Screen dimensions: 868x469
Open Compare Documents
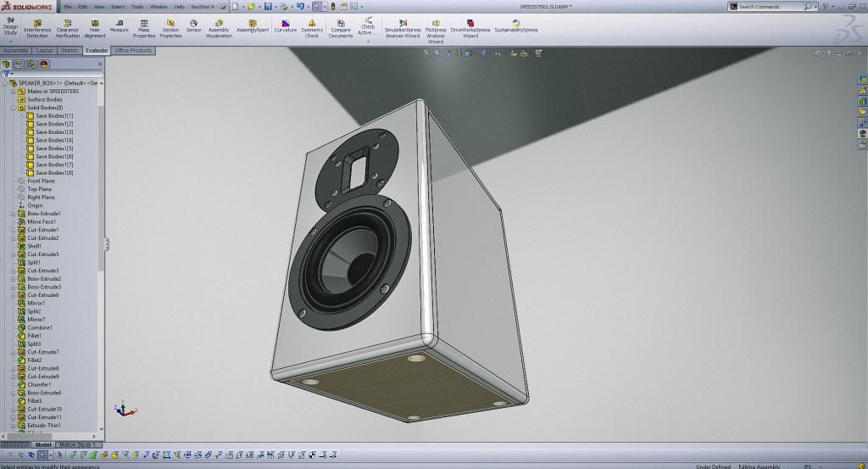tap(341, 29)
